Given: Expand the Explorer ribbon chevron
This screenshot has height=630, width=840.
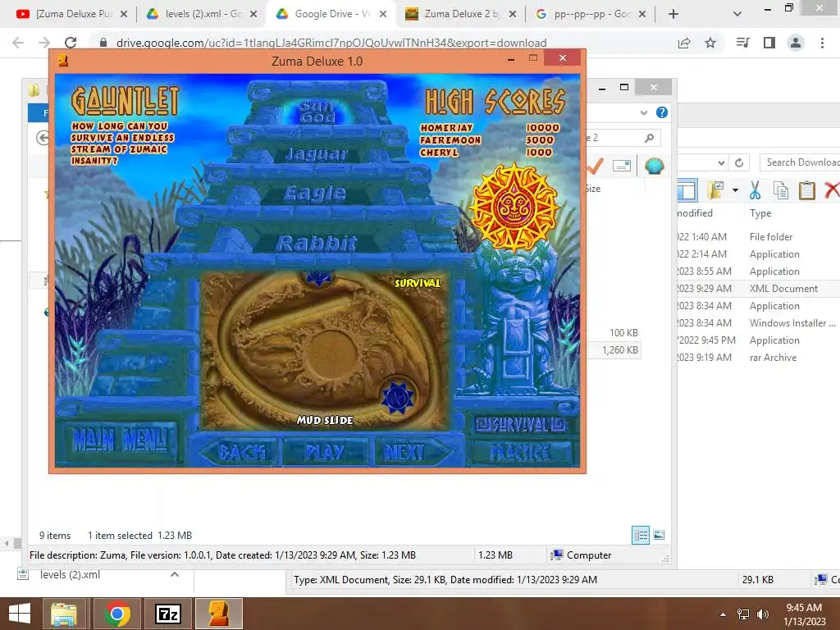Looking at the screenshot, I should coord(644,112).
